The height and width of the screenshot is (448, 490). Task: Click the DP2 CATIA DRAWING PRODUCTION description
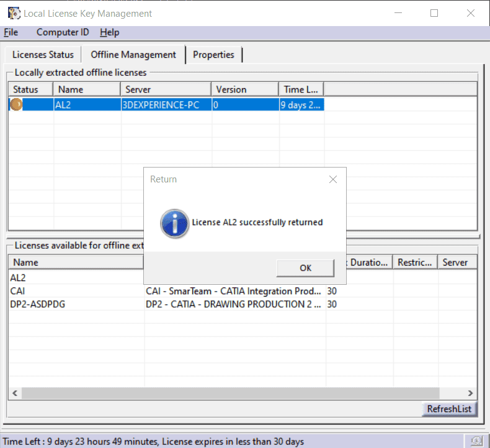point(233,304)
